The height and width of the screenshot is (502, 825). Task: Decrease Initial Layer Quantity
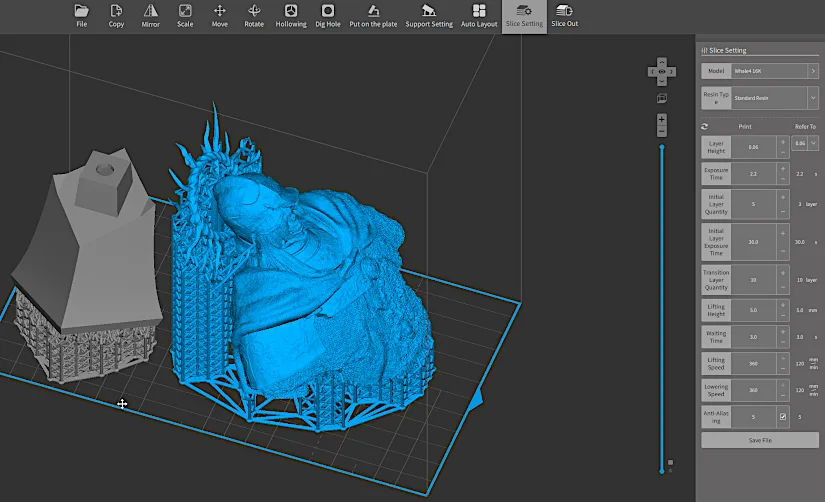click(x=783, y=212)
